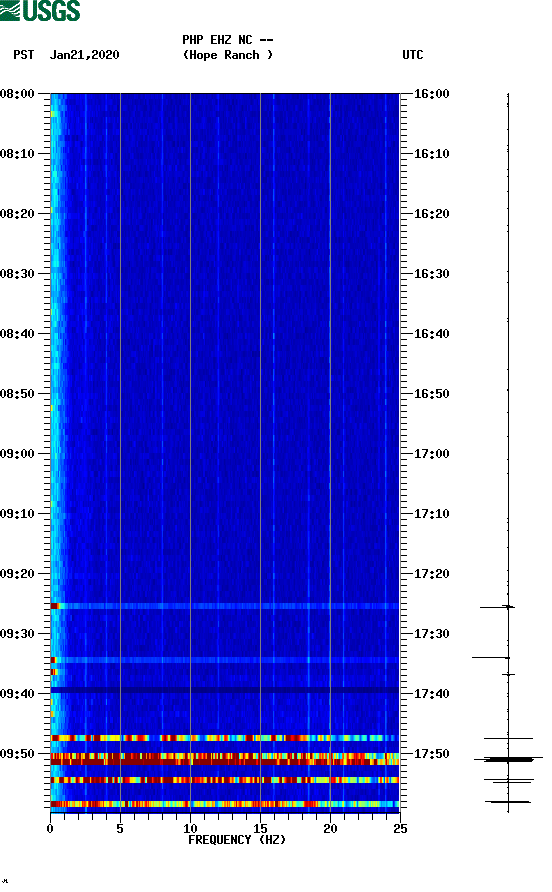Viewport: 552px width, 892px height.
Task: Click the 08:40 PST time label
Action: tap(18, 334)
